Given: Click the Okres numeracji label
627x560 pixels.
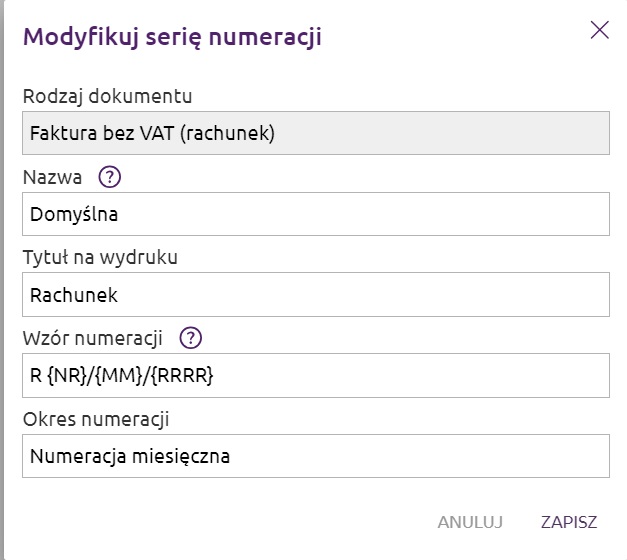Looking at the screenshot, I should click(x=96, y=420).
